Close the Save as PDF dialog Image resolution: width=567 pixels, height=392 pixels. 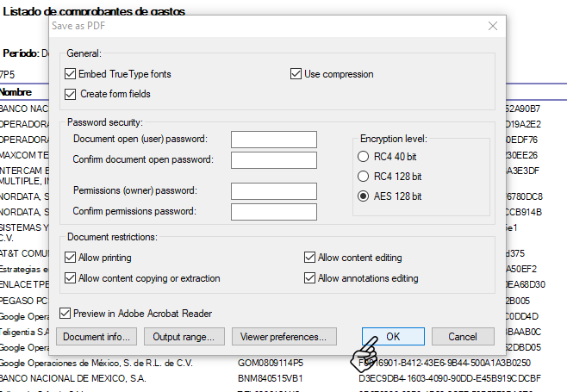tap(493, 27)
